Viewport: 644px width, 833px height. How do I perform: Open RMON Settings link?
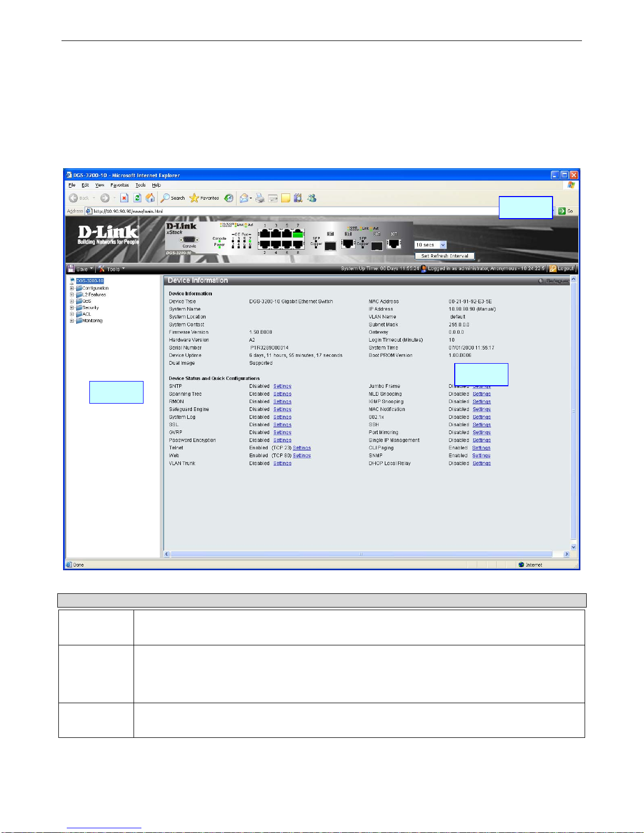pos(282,402)
